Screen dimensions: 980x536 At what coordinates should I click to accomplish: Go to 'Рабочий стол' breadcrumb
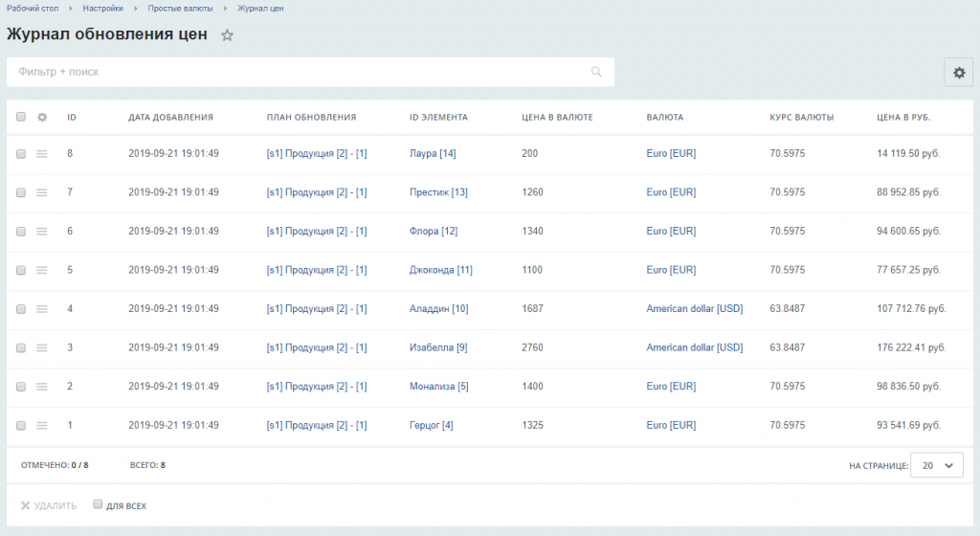click(33, 8)
